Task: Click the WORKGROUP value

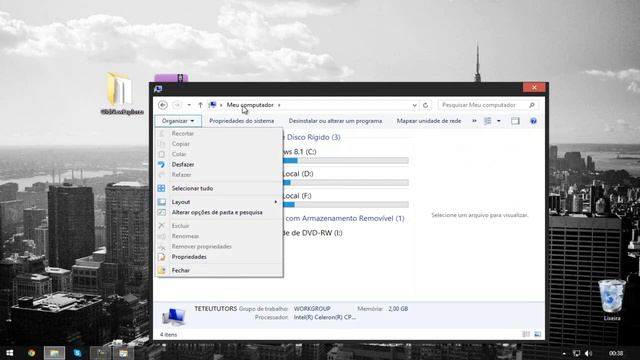Action: click(312, 309)
